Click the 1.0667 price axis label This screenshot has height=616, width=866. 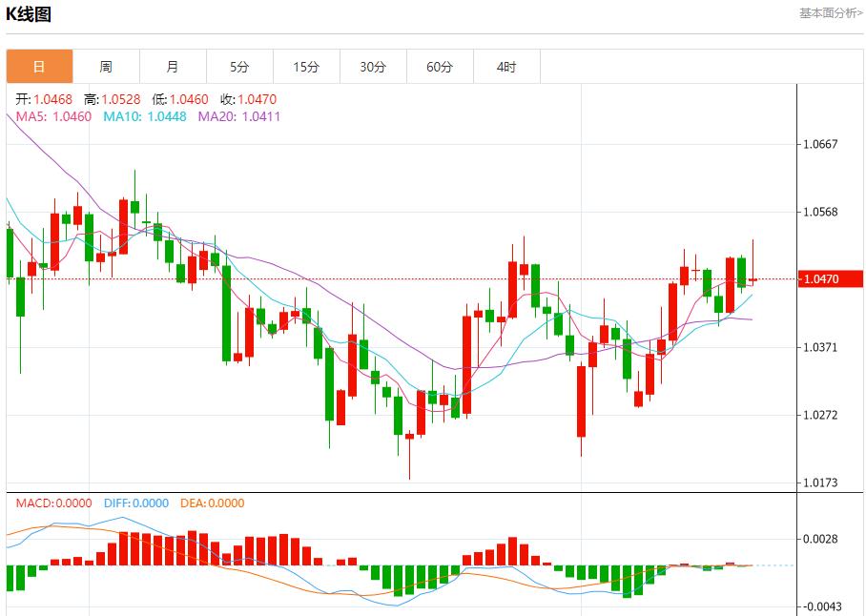point(820,145)
